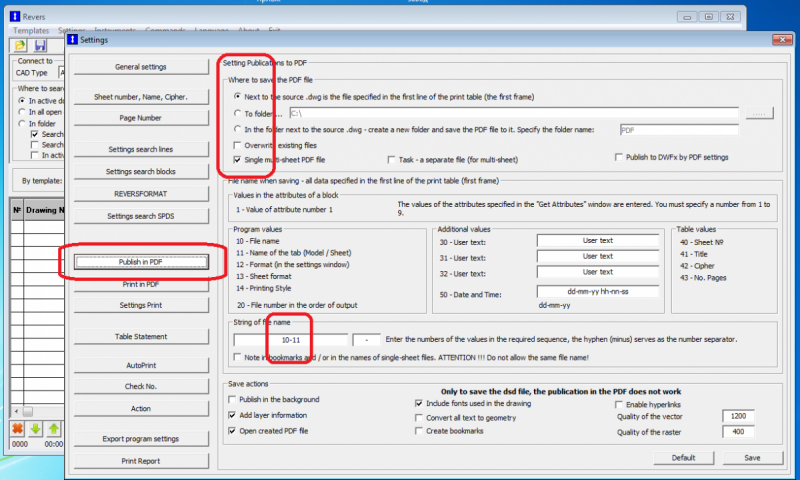Click '40 - Sheet №' table value text
Image resolution: width=800 pixels, height=480 pixels.
point(702,242)
